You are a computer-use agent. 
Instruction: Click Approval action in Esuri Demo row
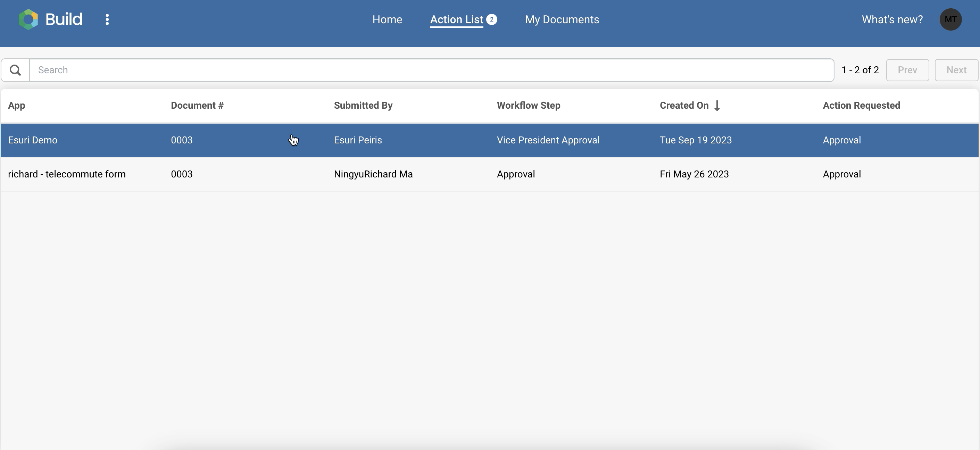coord(841,140)
